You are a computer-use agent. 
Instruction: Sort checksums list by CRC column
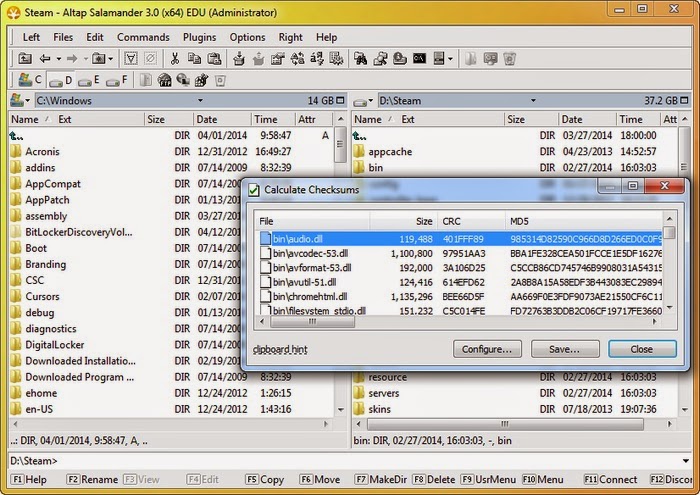(471, 221)
